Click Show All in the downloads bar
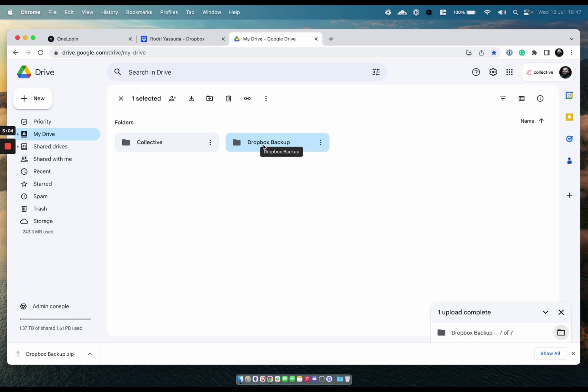Screen dimensions: 588x392 [x=550, y=353]
